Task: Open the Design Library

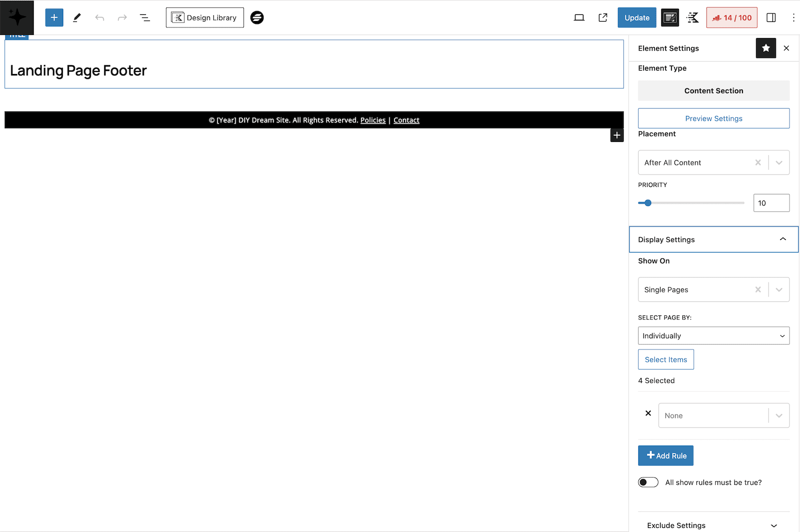Action: pyautogui.click(x=205, y=17)
